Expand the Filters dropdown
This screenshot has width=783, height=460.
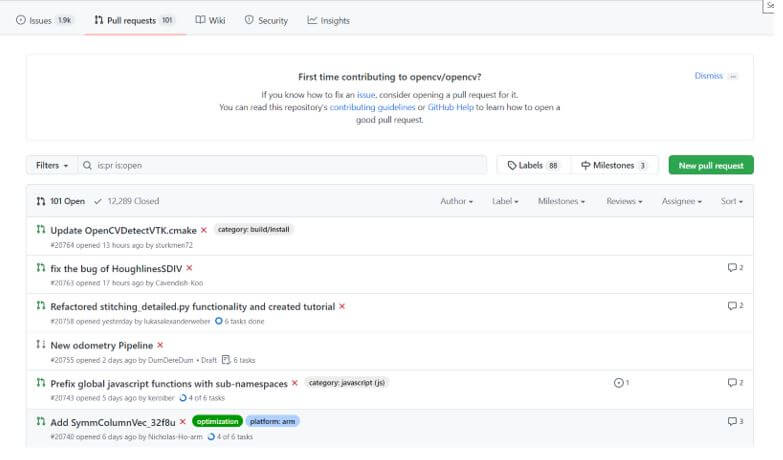52,165
